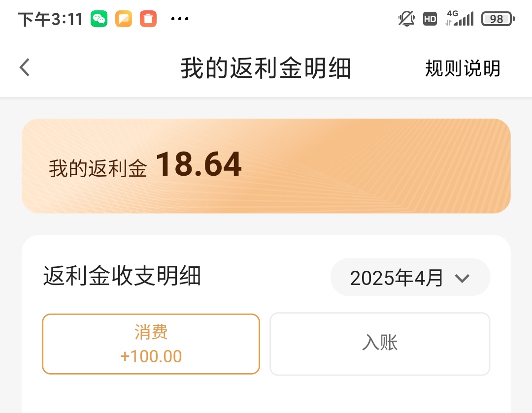Tap the 4G signal strength icon
Screen dimensions: 532x413
[460, 18]
